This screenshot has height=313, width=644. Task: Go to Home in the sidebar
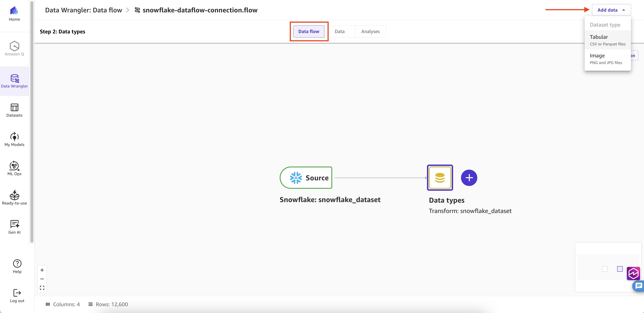pyautogui.click(x=14, y=14)
